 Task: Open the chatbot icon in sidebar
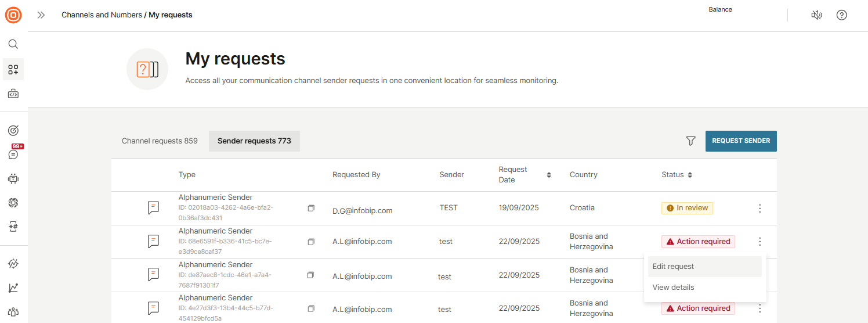tap(13, 179)
